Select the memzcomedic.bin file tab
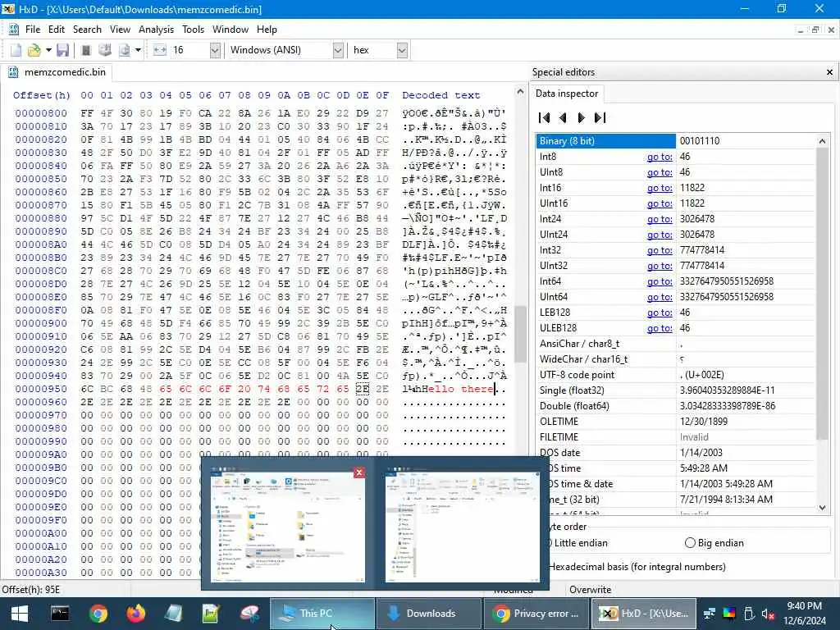 click(x=57, y=72)
